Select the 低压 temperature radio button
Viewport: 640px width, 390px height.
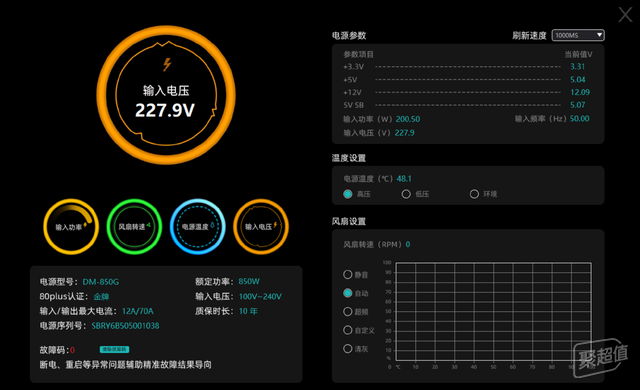coord(406,194)
